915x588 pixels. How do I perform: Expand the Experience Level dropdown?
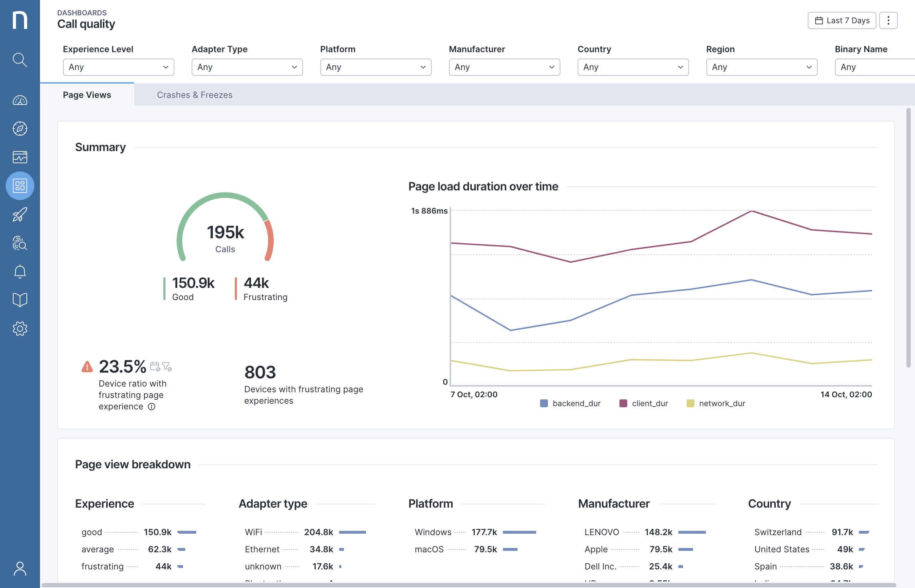[x=118, y=67]
